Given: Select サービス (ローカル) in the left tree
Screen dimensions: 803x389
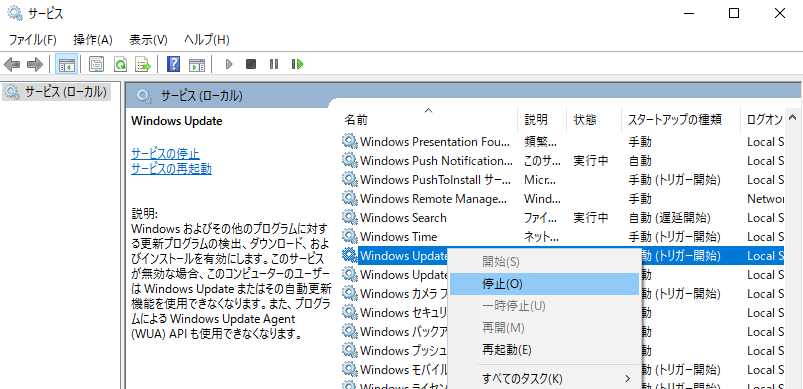Looking at the screenshot, I should point(56,92).
